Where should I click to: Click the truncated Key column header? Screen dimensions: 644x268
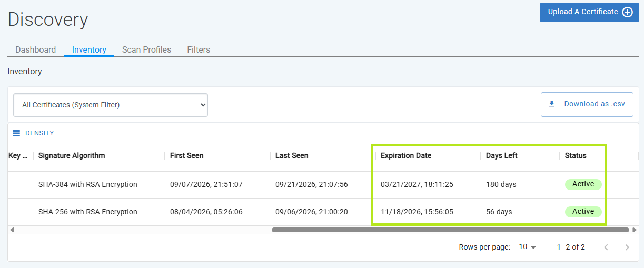(18, 156)
